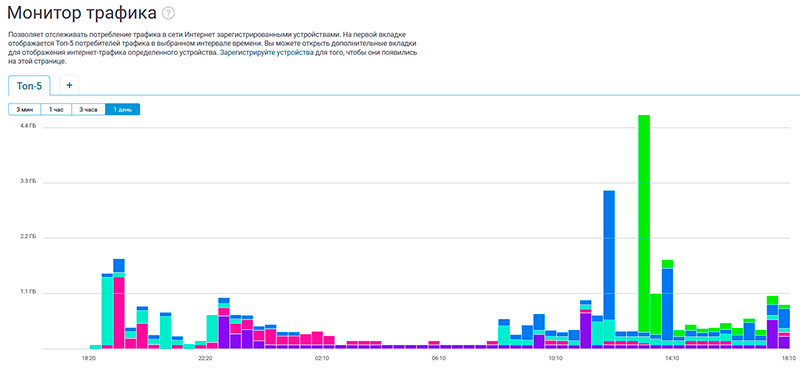Viewport: 800px width, 374px height.
Task: Click the 10:10 time axis label
Action: coord(556,359)
